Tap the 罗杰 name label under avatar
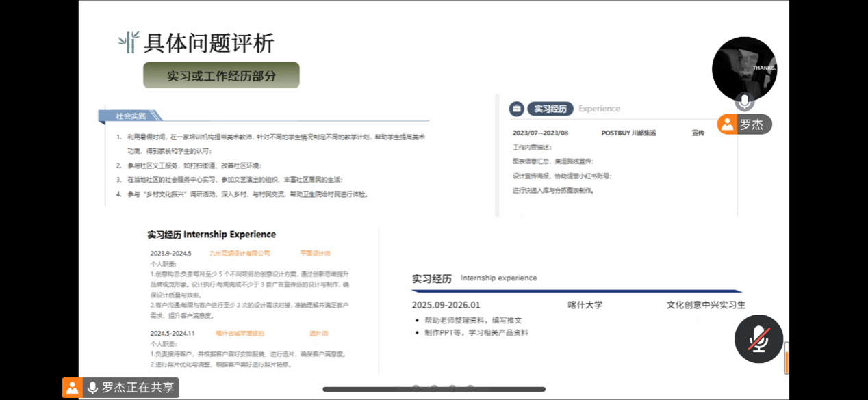Image resolution: width=868 pixels, height=400 pixels. click(x=751, y=124)
